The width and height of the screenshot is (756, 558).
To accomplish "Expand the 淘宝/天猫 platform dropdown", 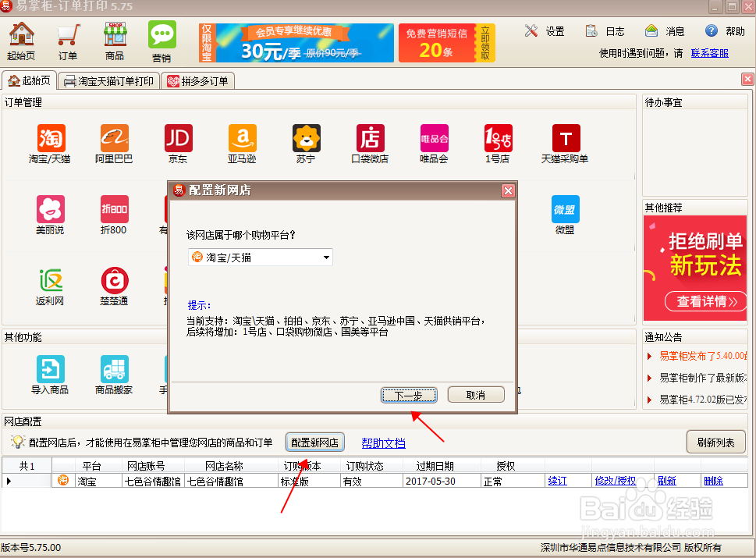I will [x=326, y=258].
